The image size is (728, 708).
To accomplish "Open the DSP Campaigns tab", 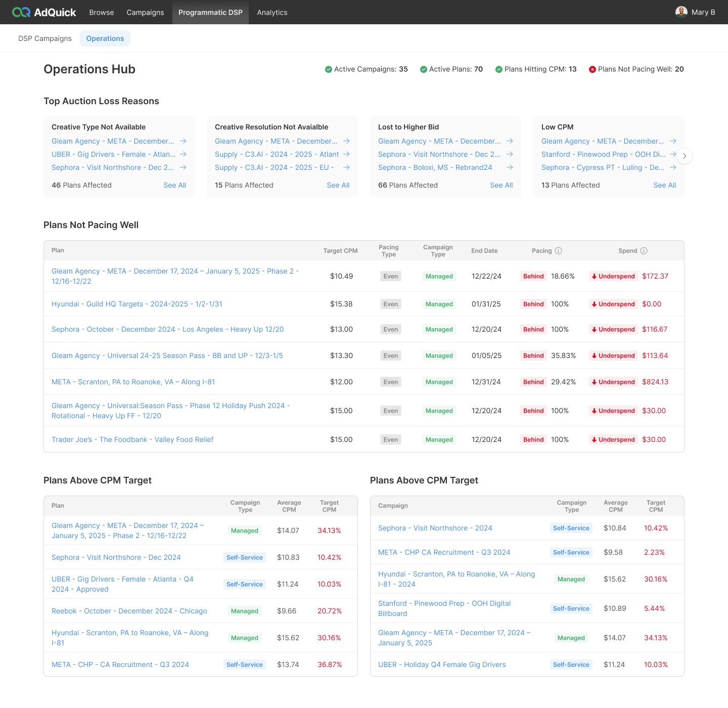I will 45,38.
